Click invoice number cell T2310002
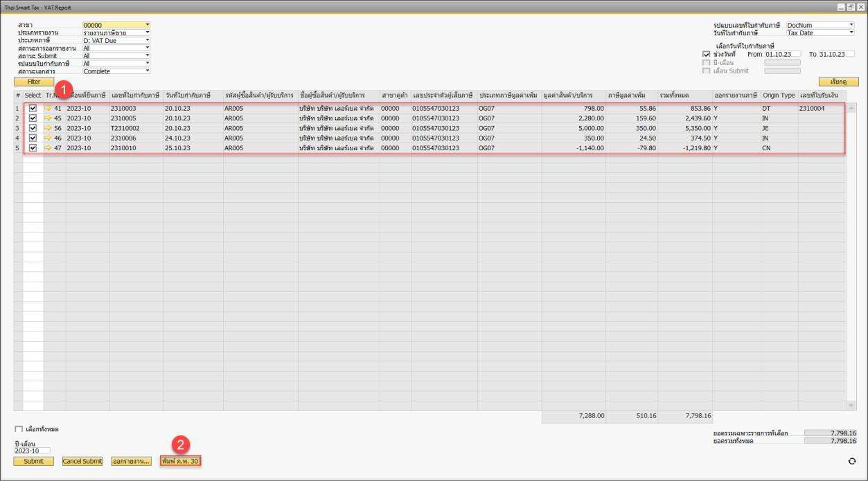Screen dimensions: 868x481 coord(136,128)
